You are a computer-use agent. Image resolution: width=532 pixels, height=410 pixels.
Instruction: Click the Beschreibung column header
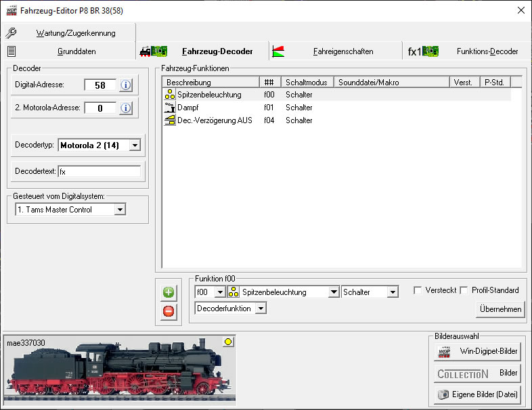tap(211, 83)
